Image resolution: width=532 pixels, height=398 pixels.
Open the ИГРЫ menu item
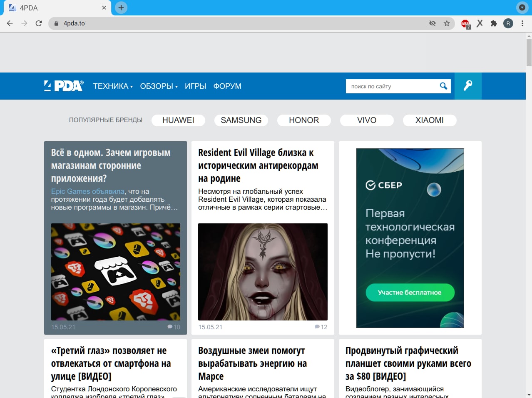point(196,86)
